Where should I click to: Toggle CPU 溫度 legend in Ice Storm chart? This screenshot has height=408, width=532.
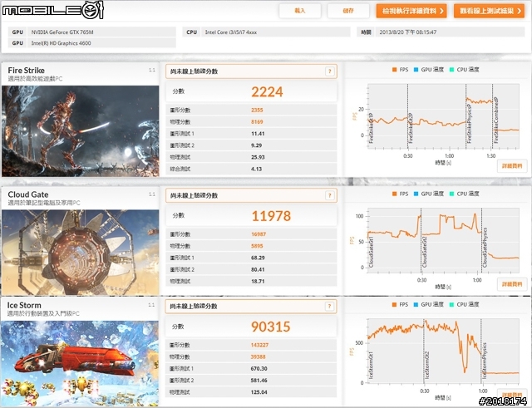coord(465,305)
